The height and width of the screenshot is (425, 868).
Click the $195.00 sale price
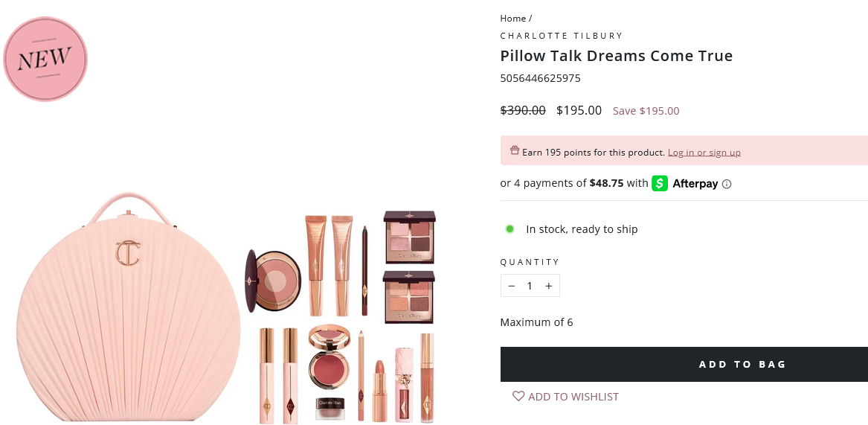point(579,110)
